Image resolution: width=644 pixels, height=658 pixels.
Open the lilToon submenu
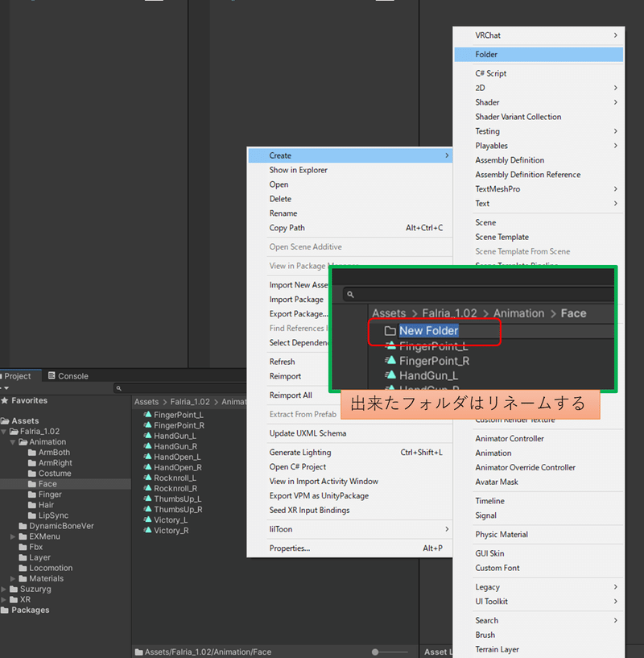pyautogui.click(x=349, y=529)
